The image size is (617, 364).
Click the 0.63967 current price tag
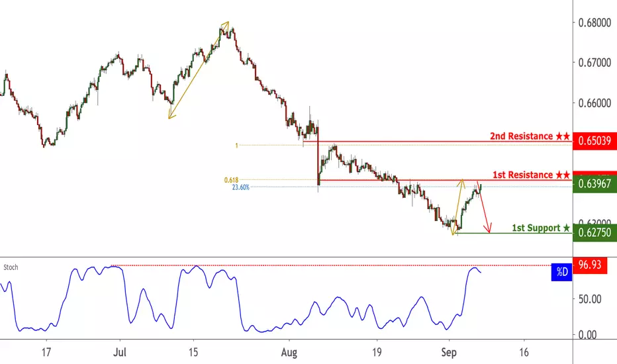click(594, 184)
